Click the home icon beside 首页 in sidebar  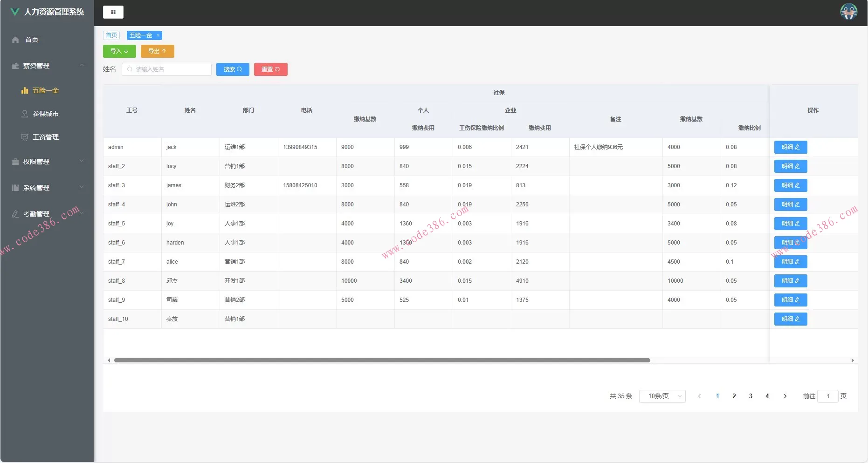tap(15, 40)
